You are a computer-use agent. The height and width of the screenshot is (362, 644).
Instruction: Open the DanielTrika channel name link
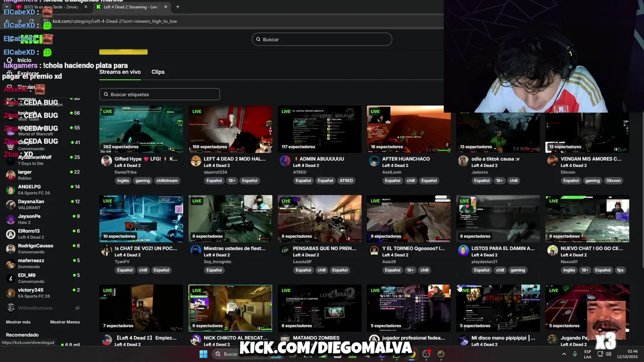point(125,172)
